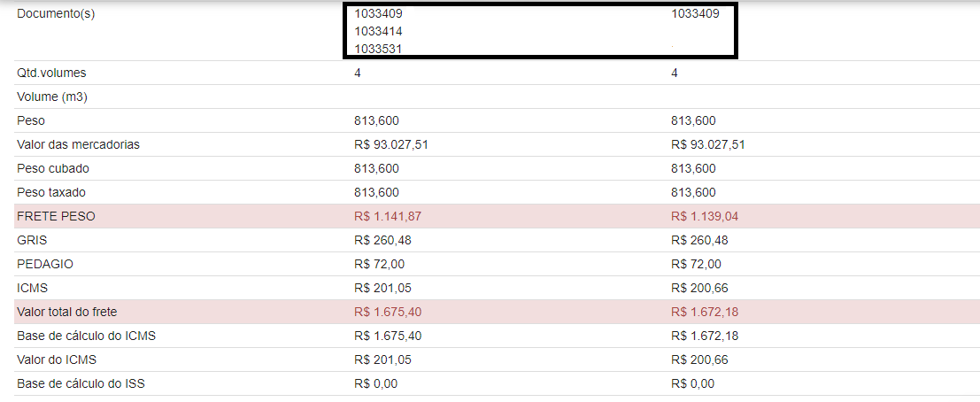
Task: Click the Valor do ICMS row label
Action: [57, 359]
